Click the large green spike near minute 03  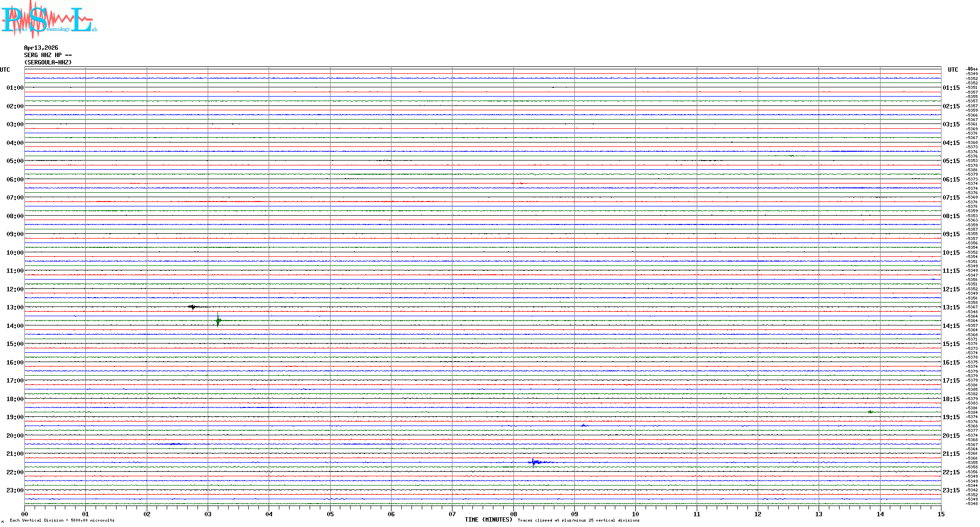217,320
